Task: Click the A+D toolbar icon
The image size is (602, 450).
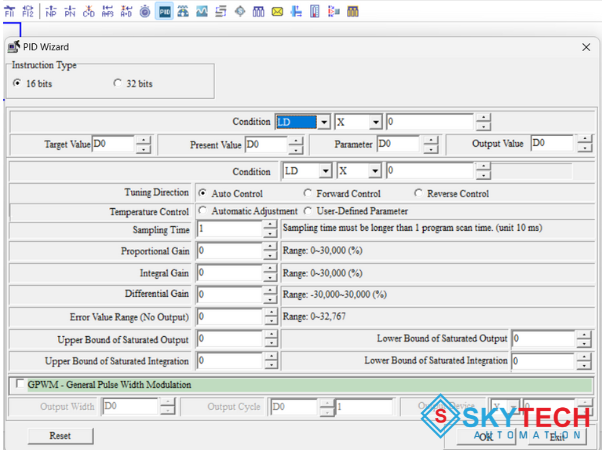Action: coord(126,12)
